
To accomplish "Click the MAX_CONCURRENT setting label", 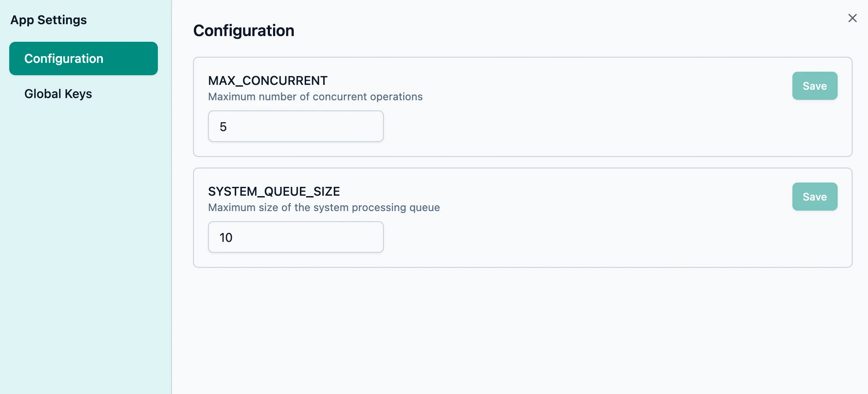I will [x=268, y=80].
